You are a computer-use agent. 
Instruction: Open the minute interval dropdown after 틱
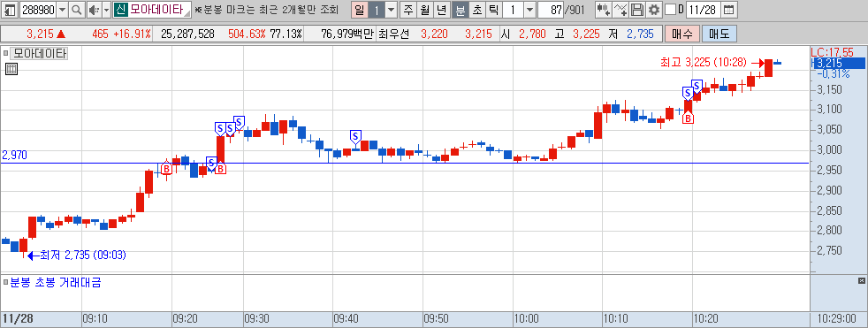(x=529, y=10)
